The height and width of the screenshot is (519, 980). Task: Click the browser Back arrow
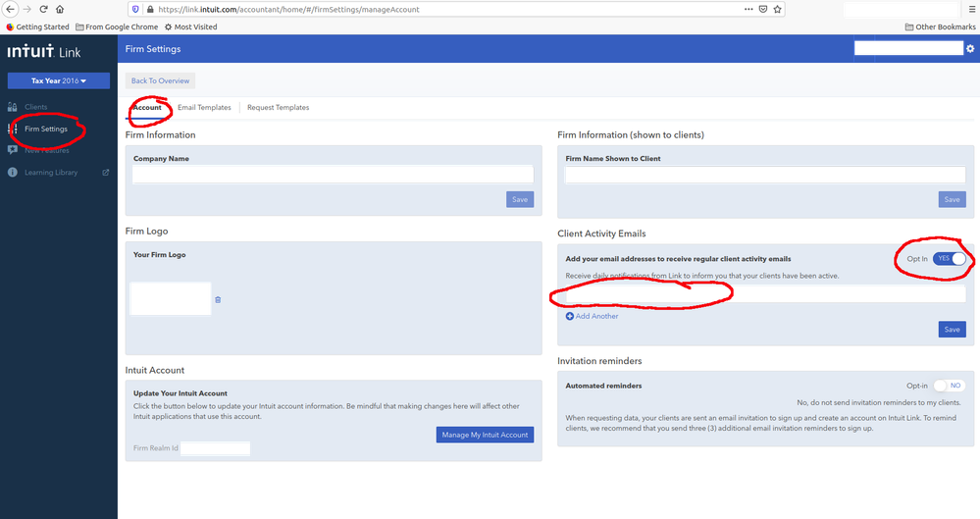tap(10, 10)
